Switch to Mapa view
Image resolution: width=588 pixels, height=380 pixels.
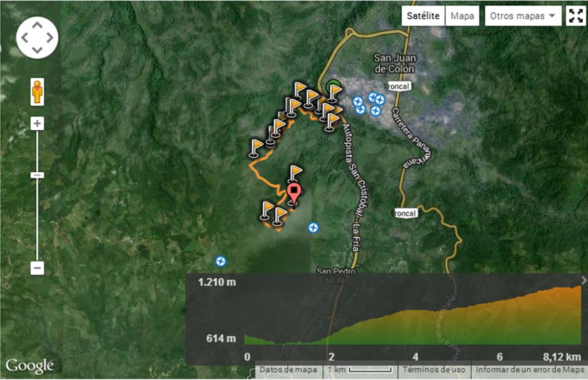462,16
